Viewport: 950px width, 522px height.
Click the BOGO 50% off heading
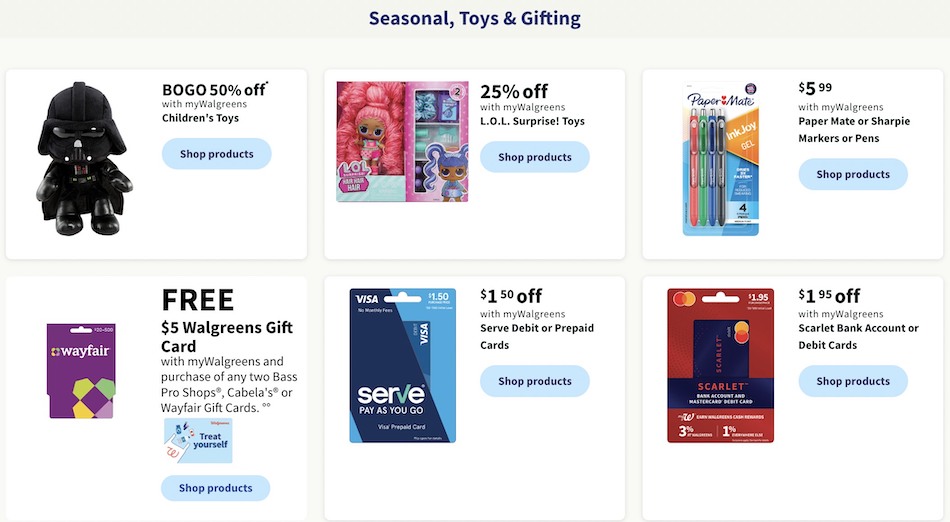coord(214,90)
